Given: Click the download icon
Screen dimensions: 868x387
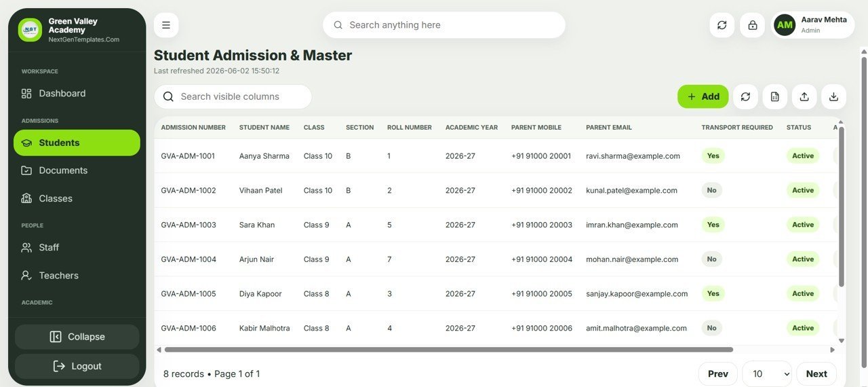Looking at the screenshot, I should 833,97.
